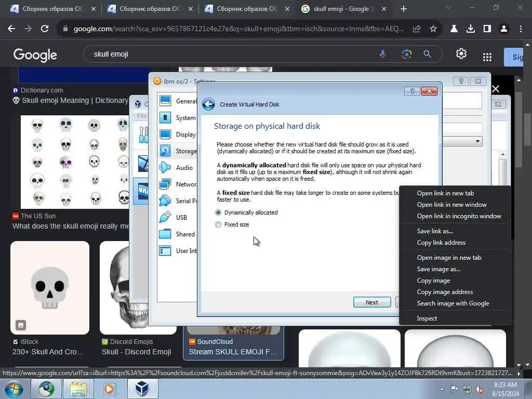Toggle Chrome side panel
Image resolution: width=532 pixels, height=399 pixels.
click(x=487, y=29)
